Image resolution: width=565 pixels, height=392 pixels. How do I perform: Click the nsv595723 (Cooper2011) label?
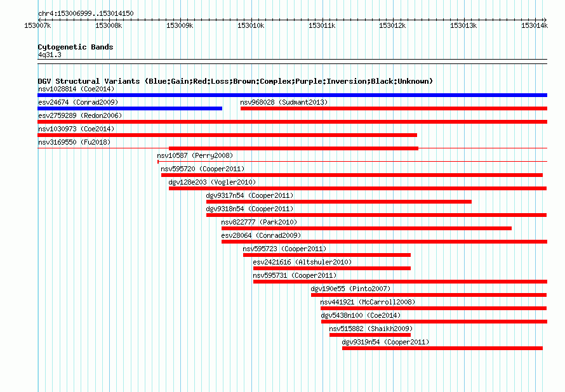(x=284, y=249)
